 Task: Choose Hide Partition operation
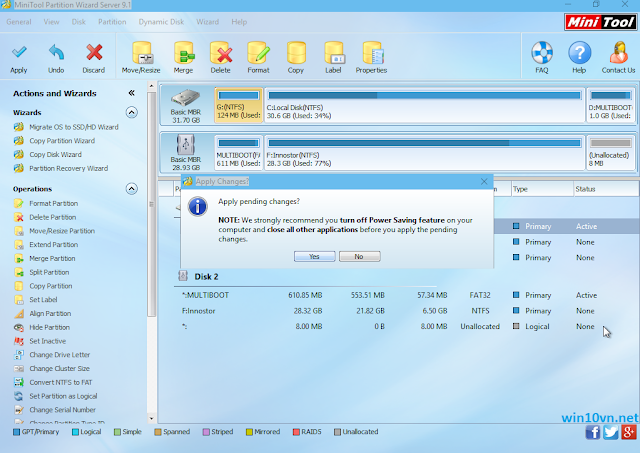pos(49,327)
